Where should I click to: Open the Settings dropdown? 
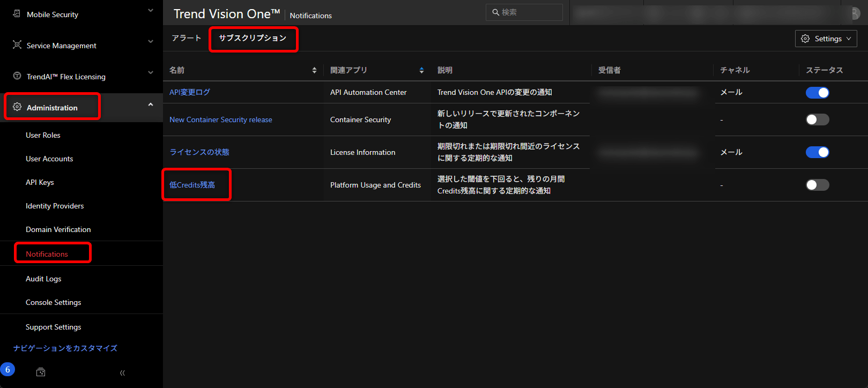click(x=826, y=39)
